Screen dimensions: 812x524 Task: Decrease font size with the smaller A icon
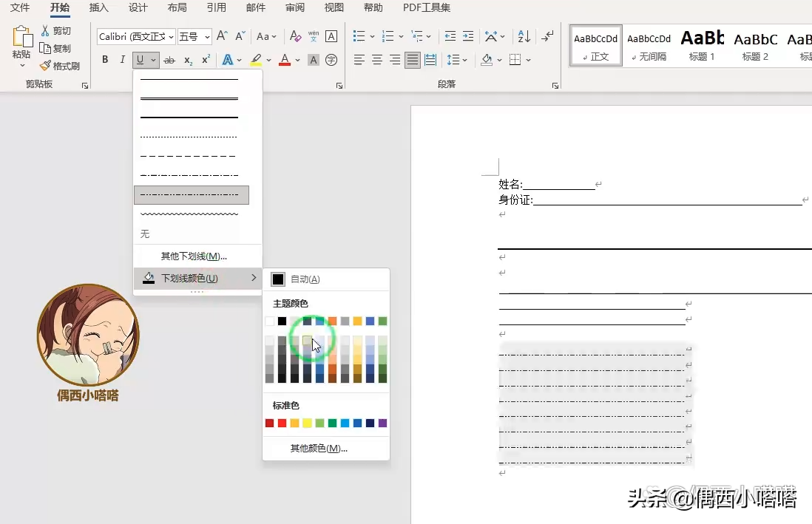(240, 36)
